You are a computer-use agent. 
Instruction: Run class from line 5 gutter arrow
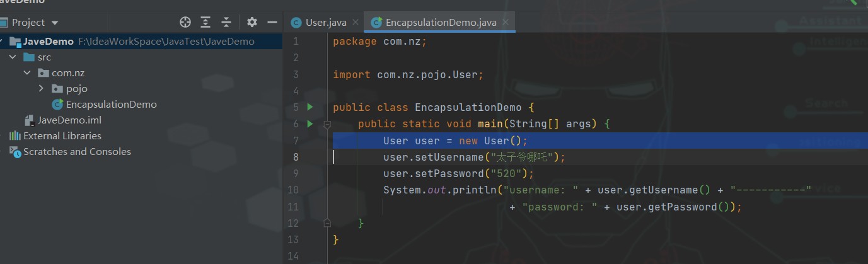[x=310, y=107]
